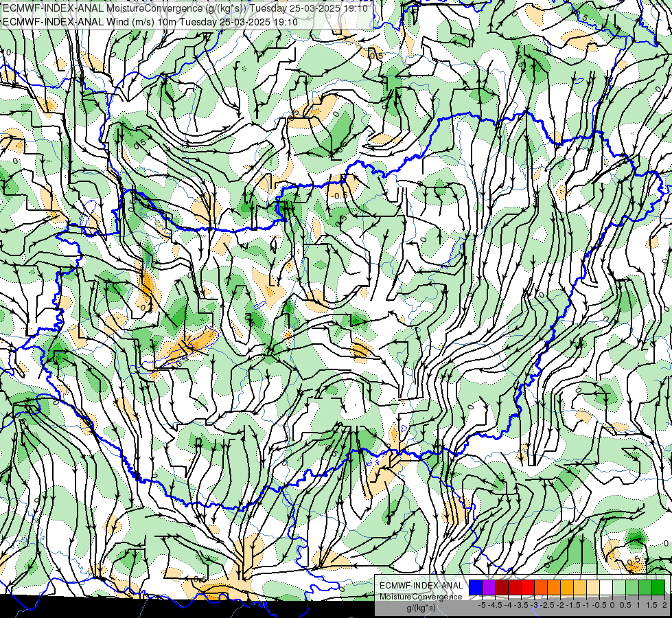Viewport: 672px width, 618px height.
Task: Click the light orange swatch between -1.5 and -1
Action: tap(580, 588)
